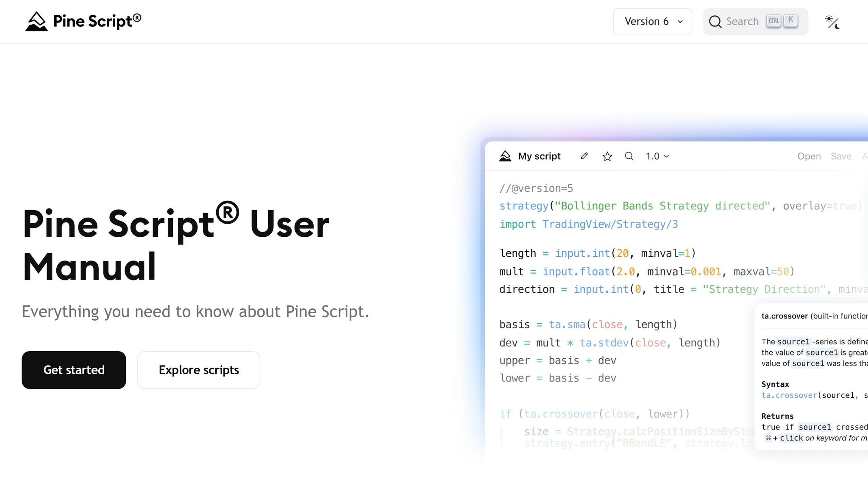Expand the version chevron next to 1.0

(666, 156)
